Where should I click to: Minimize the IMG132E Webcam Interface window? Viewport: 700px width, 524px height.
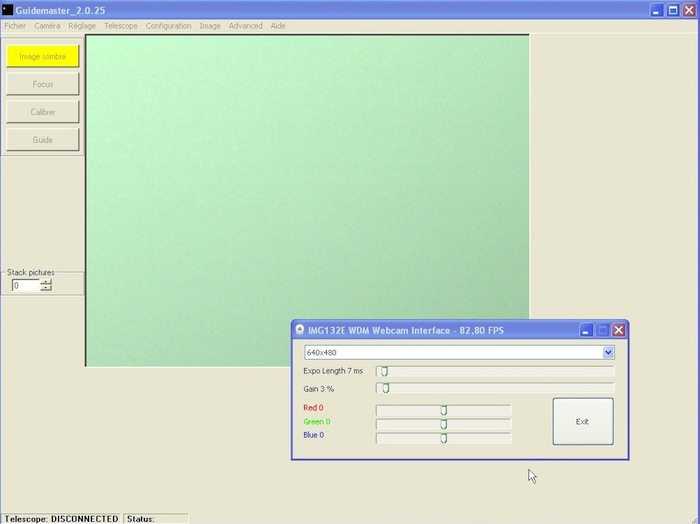(586, 330)
